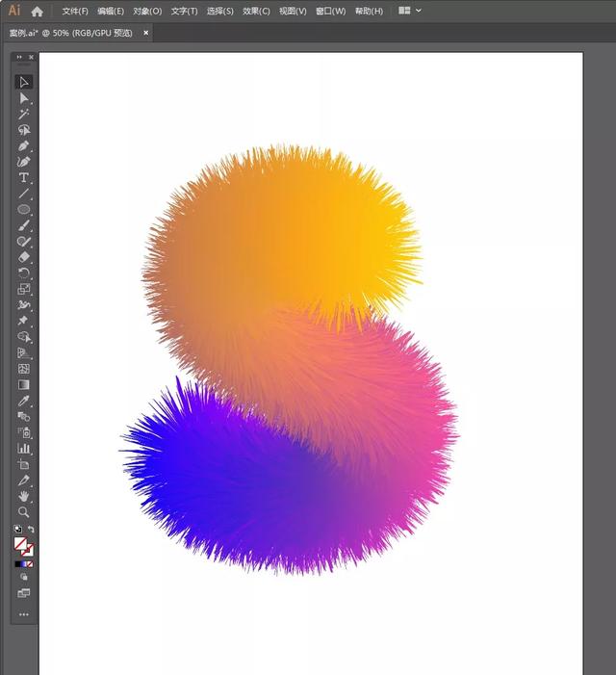The height and width of the screenshot is (675, 616).
Task: Close the 案例.ai document tab
Action: [x=146, y=33]
